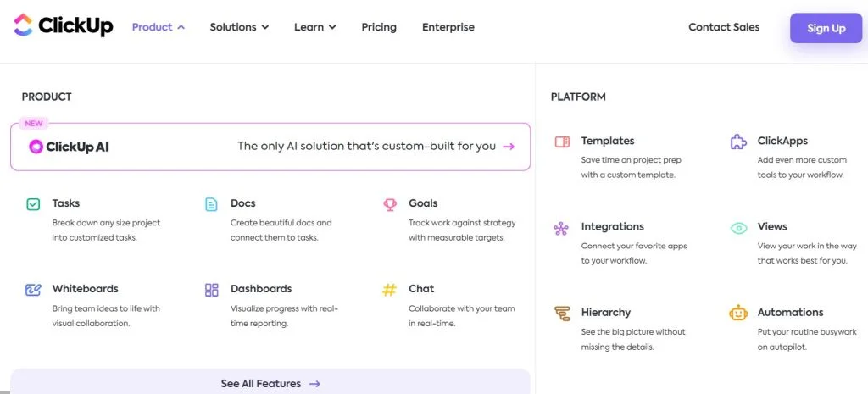Collapse the Product dropdown menu

[159, 27]
